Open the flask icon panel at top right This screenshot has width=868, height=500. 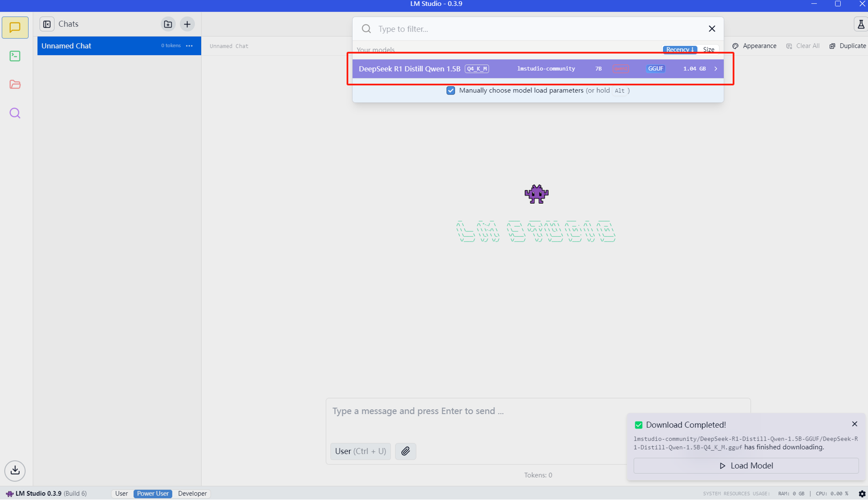point(861,24)
